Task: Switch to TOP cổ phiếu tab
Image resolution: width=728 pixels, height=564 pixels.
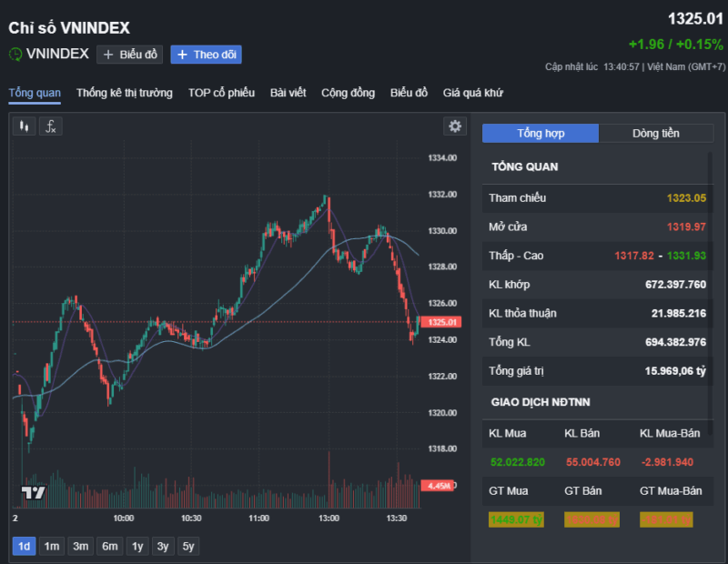Action: click(x=221, y=93)
